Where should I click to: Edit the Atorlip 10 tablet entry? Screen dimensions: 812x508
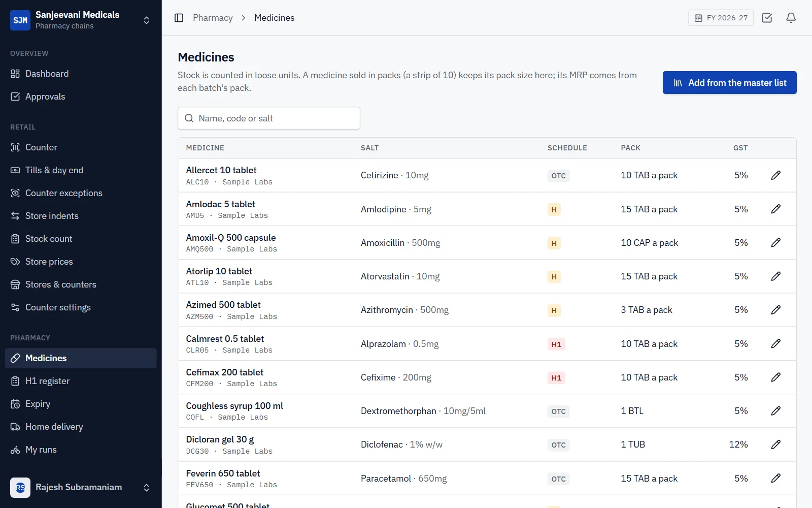point(775,276)
